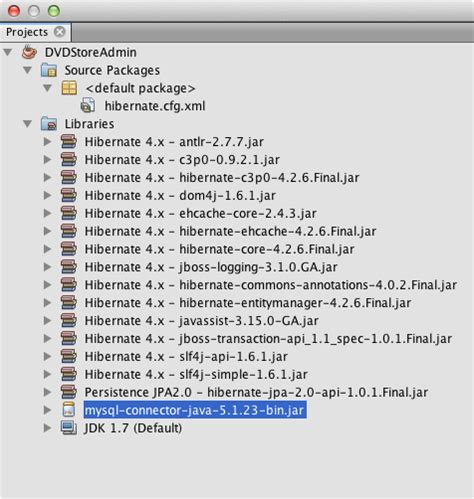Screen dimensions: 474x499
Task: Click the jar icon beside mysql-connector-java-5.1.23-bin.jar
Action: tap(69, 410)
